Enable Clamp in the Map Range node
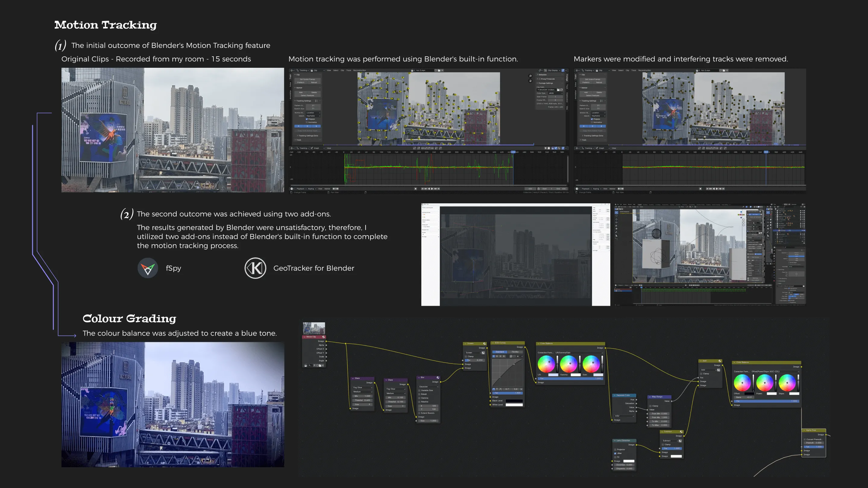This screenshot has height=488, width=868. click(650, 406)
